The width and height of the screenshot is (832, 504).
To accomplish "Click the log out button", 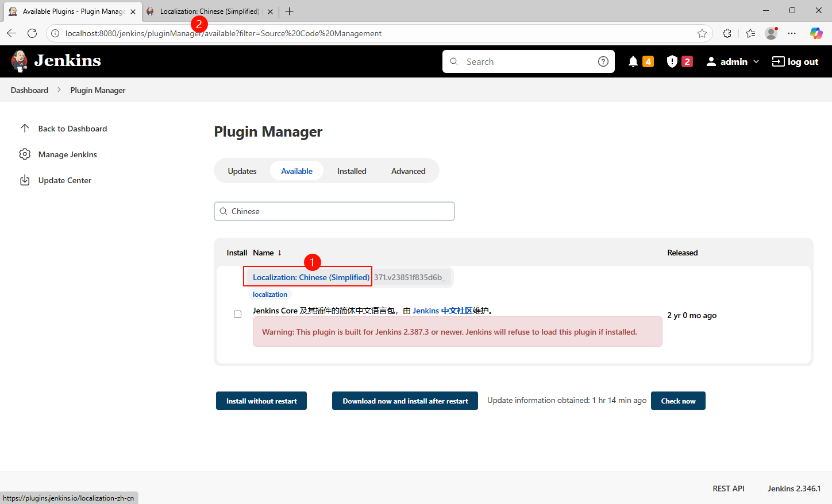I will click(x=795, y=61).
